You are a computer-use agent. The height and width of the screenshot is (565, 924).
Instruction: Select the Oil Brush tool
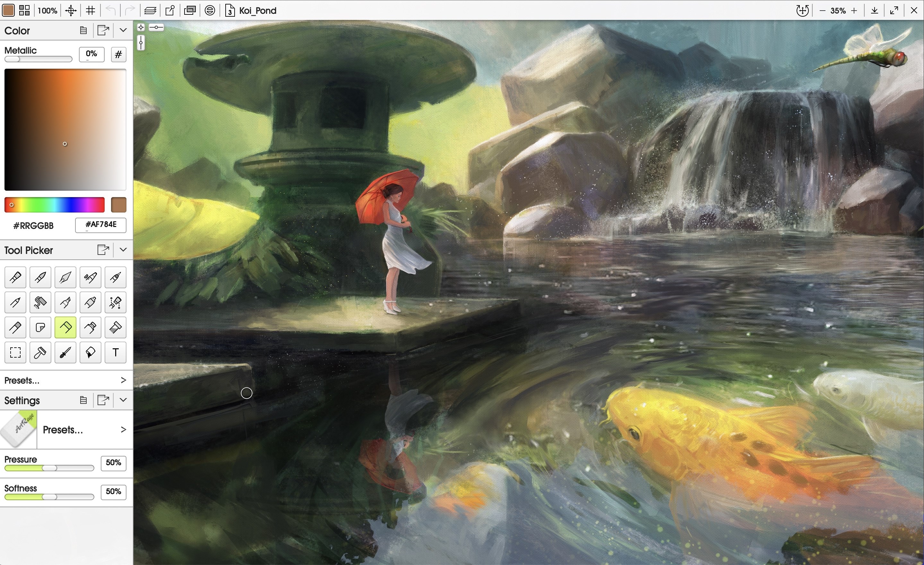(x=15, y=277)
